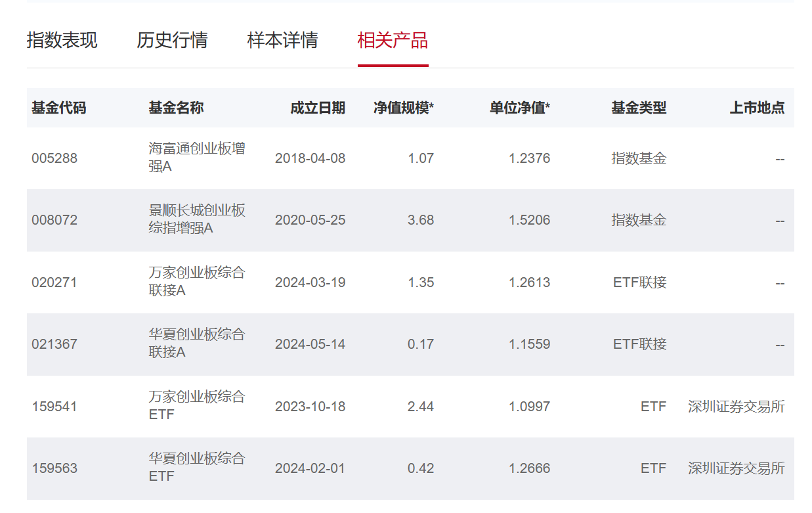This screenshot has height=513, width=812.
Task: Select fund code 020271
Action: click(x=54, y=282)
